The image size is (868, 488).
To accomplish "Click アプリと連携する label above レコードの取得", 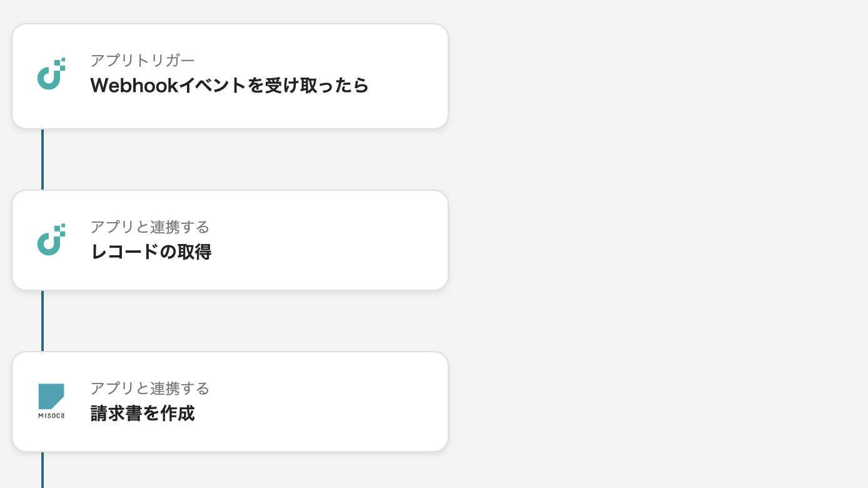I will (149, 226).
